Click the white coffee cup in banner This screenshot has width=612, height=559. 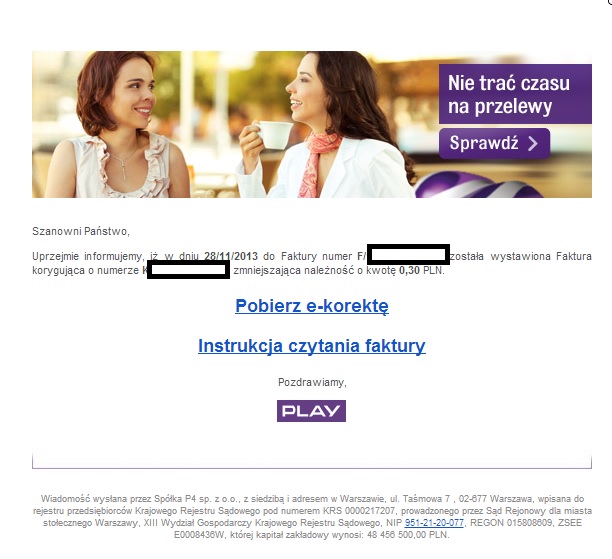(274, 135)
